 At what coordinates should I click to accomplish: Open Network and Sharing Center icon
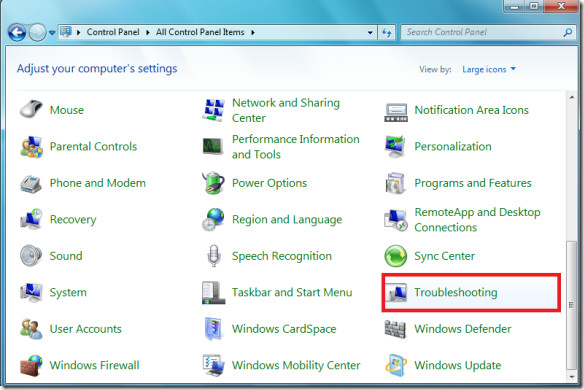pyautogui.click(x=213, y=110)
